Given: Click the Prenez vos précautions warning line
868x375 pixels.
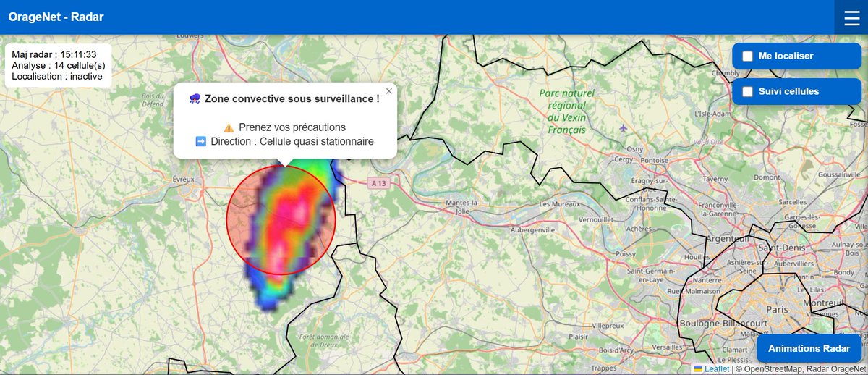Looking at the screenshot, I should [x=285, y=127].
